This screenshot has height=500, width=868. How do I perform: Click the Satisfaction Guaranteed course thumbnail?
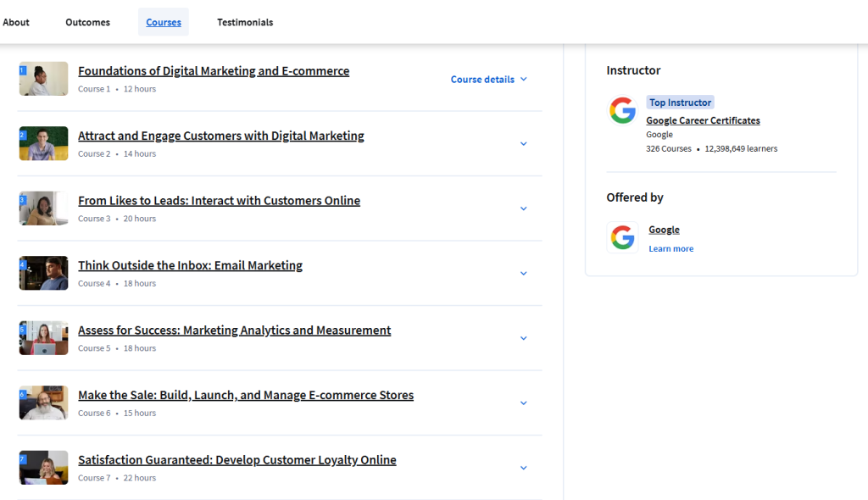[43, 467]
